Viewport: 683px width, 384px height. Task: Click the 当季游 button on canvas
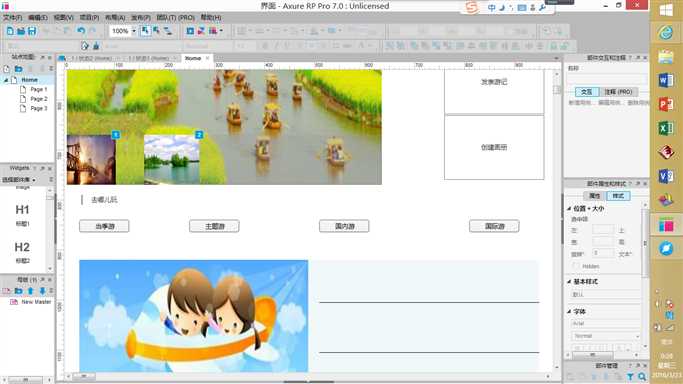105,226
